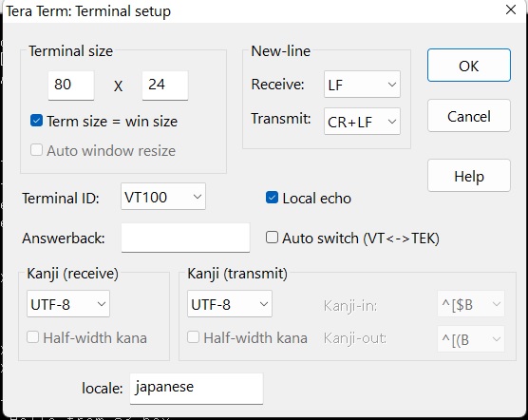This screenshot has height=420, width=528.
Task: Click the Terminal ID: label
Action: [x=61, y=198]
